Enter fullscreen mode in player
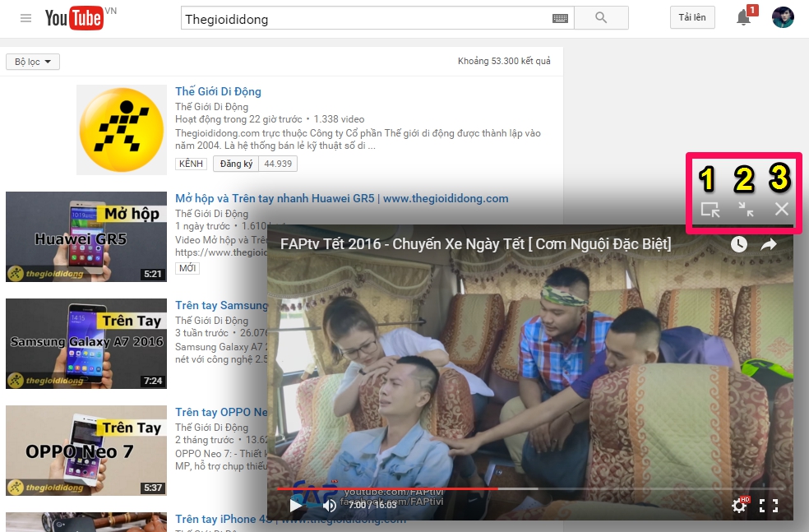The image size is (809, 532). [x=769, y=506]
